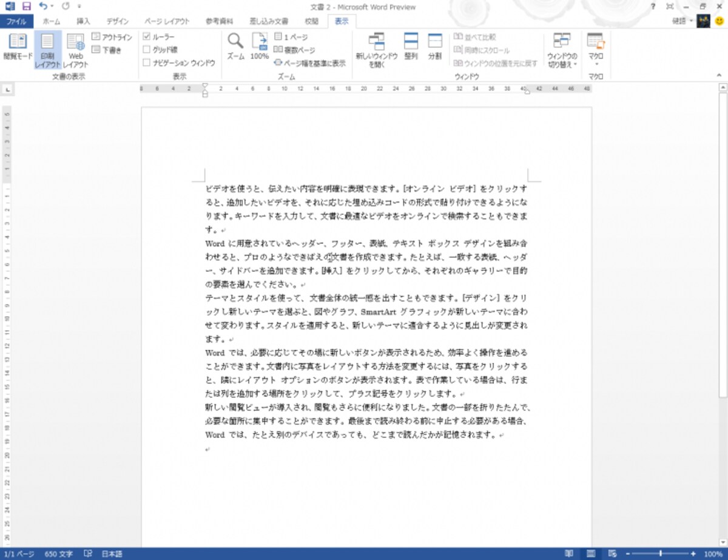Click 日本語 language in status bar
Viewport: 728px width, 560px height.
point(112,554)
